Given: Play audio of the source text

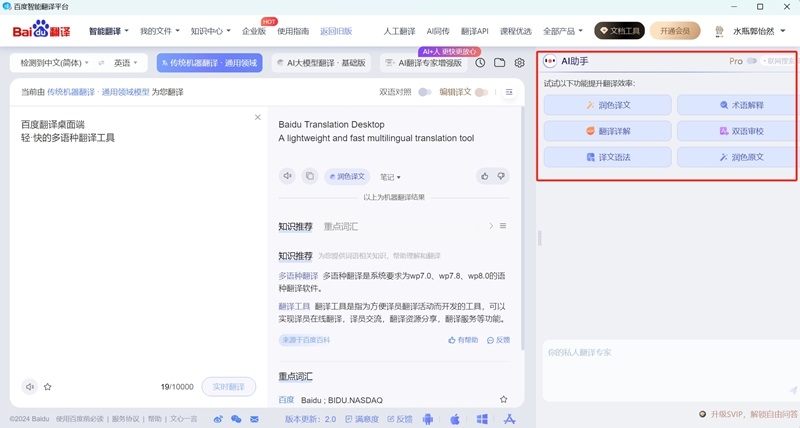Looking at the screenshot, I should click(x=30, y=387).
